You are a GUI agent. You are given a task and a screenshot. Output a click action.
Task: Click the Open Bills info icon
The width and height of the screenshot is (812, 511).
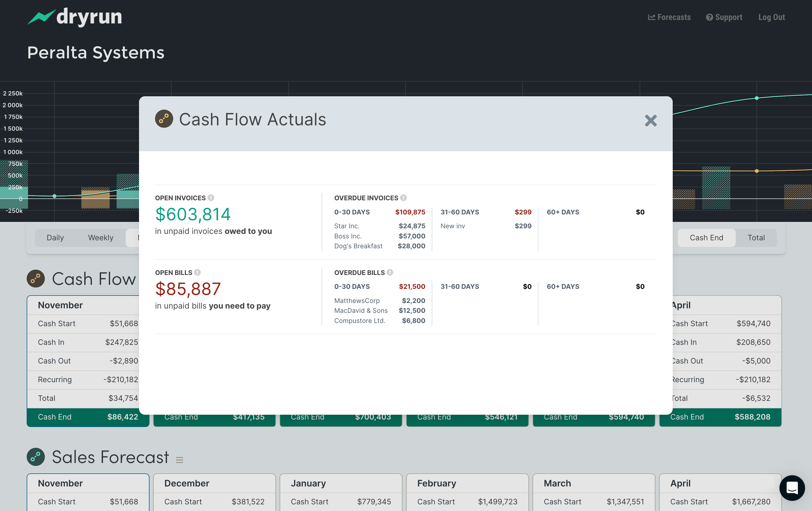coord(197,272)
